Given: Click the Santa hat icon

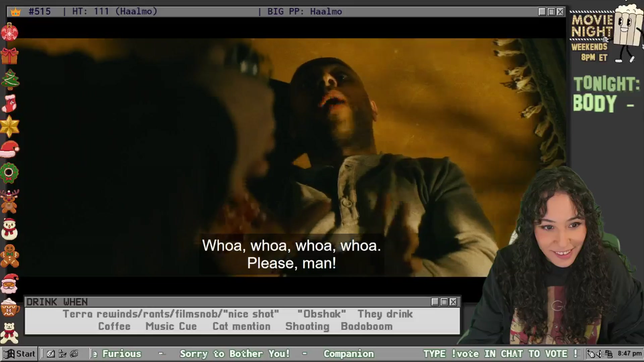Looking at the screenshot, I should point(10,149).
